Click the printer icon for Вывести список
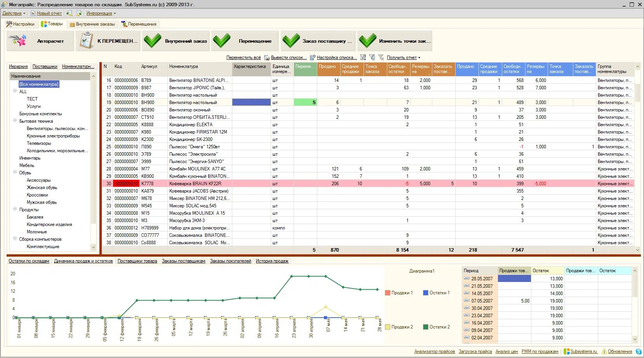 click(267, 57)
